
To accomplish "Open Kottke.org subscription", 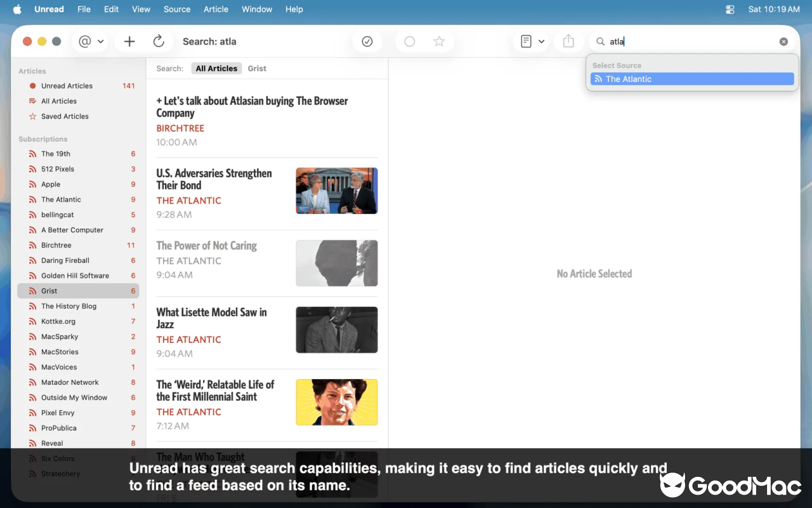I will [78, 321].
